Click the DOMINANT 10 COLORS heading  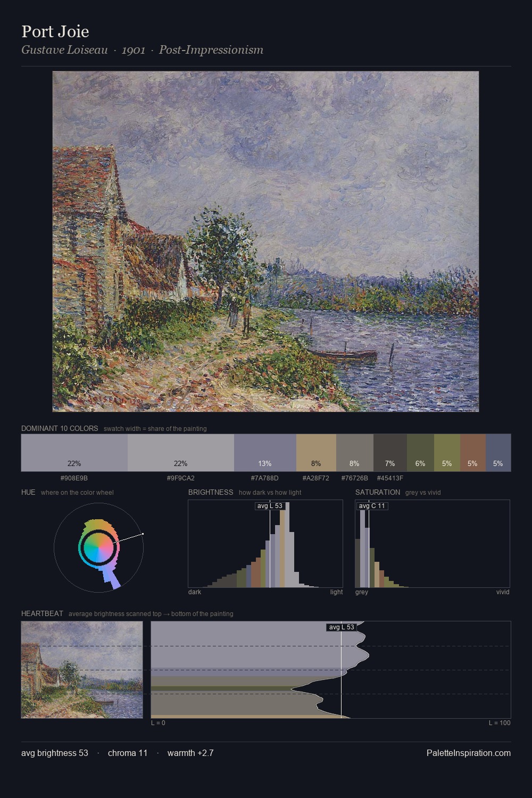click(x=60, y=428)
